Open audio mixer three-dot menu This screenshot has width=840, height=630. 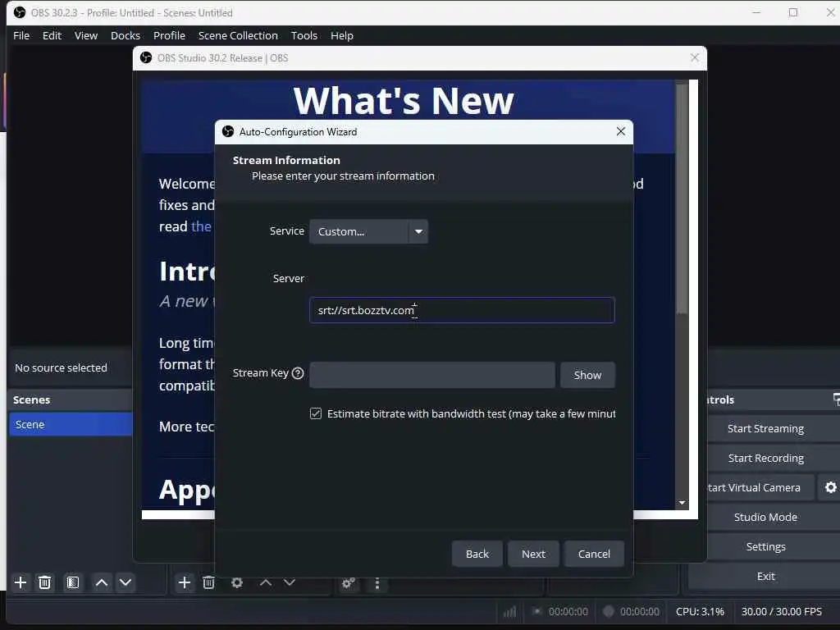(x=377, y=583)
